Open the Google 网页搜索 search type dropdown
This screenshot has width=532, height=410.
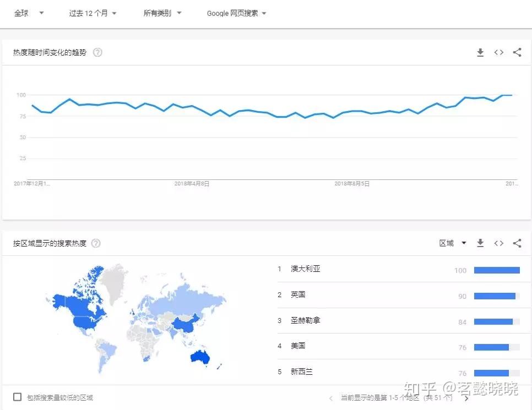[236, 13]
